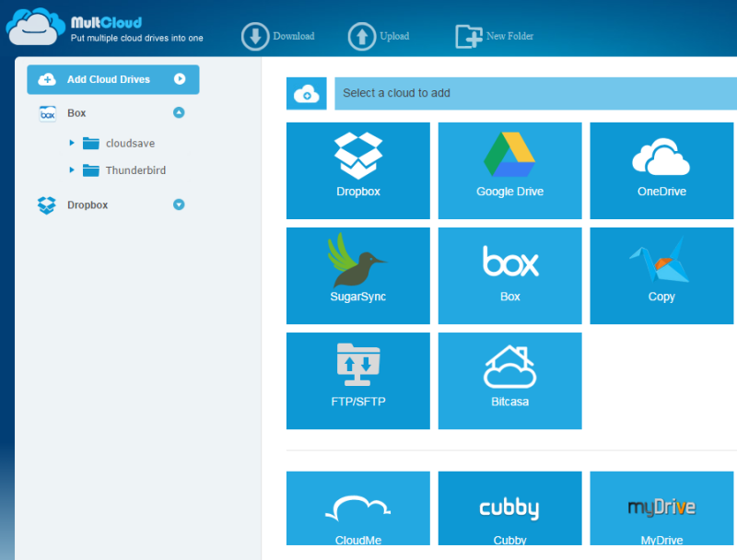This screenshot has width=737, height=560.
Task: Open the Thunderbird folder in the tree
Action: pyautogui.click(x=135, y=170)
